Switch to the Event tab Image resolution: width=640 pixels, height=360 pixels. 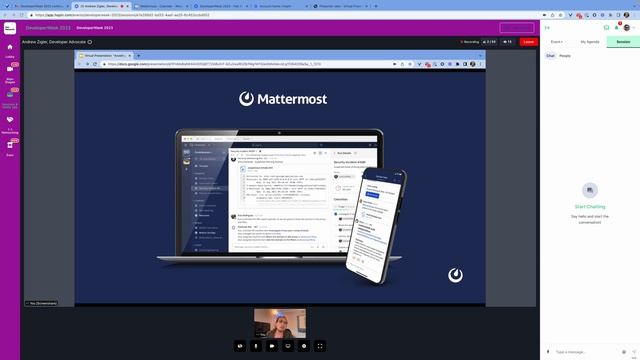coord(556,42)
